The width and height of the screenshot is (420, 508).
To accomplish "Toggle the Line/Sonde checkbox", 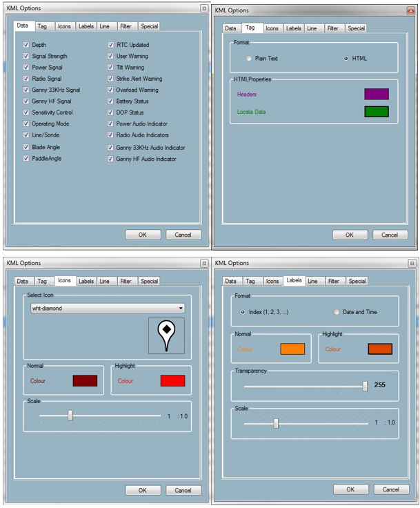I will tap(26, 135).
